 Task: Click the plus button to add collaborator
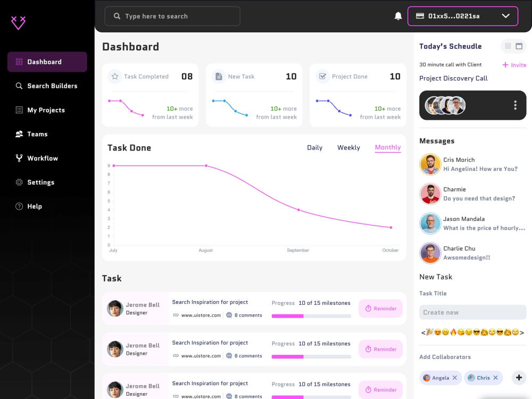pyautogui.click(x=519, y=378)
